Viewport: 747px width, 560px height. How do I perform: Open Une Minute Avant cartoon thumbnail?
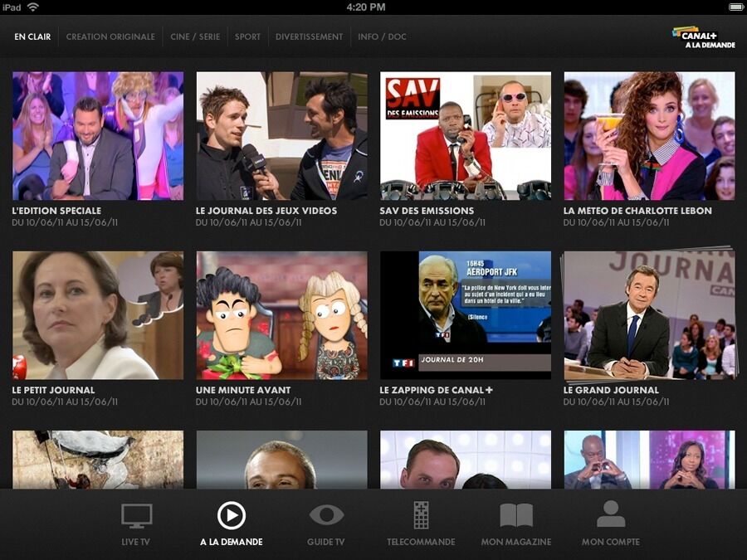pyautogui.click(x=281, y=315)
